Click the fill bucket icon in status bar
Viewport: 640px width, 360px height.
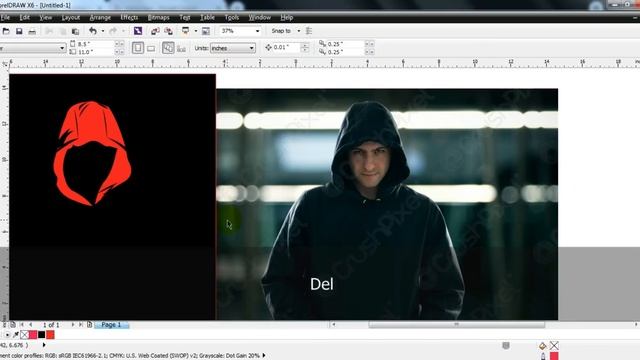coord(542,346)
